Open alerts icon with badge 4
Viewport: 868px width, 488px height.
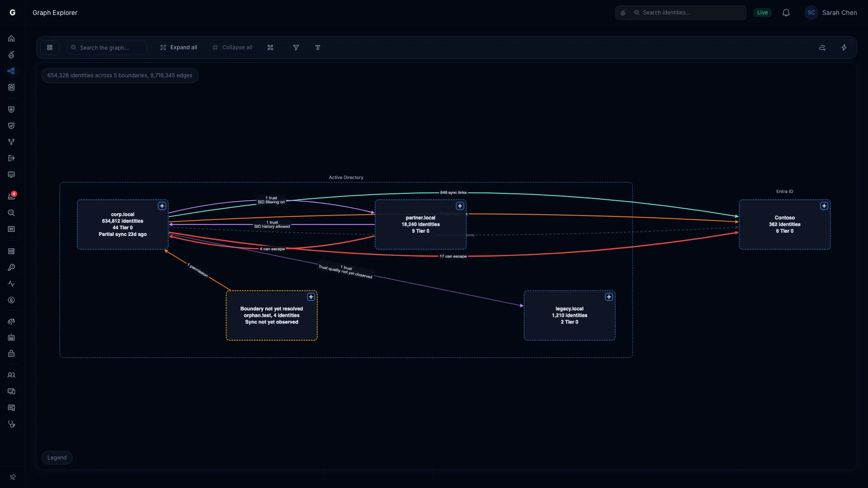pyautogui.click(x=11, y=196)
